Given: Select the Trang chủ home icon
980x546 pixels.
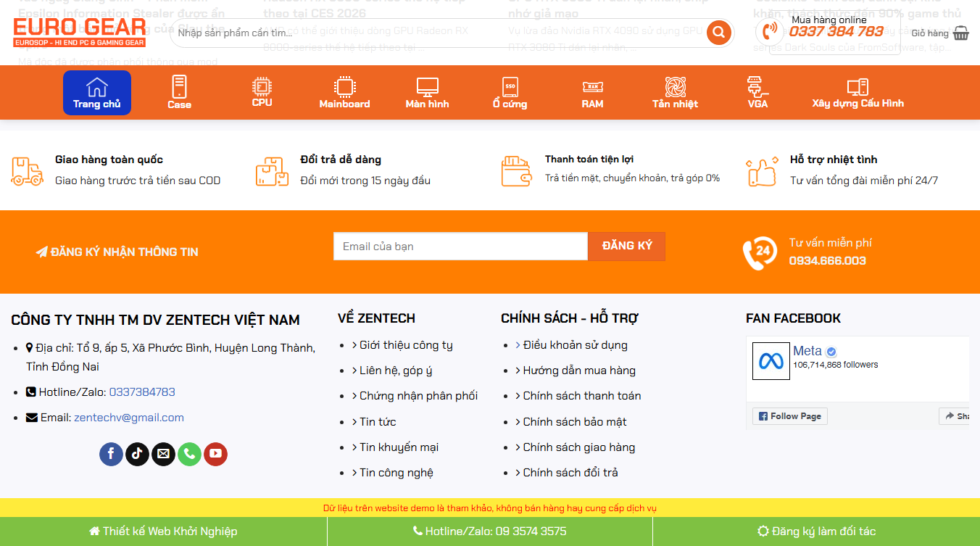Looking at the screenshot, I should (x=96, y=86).
